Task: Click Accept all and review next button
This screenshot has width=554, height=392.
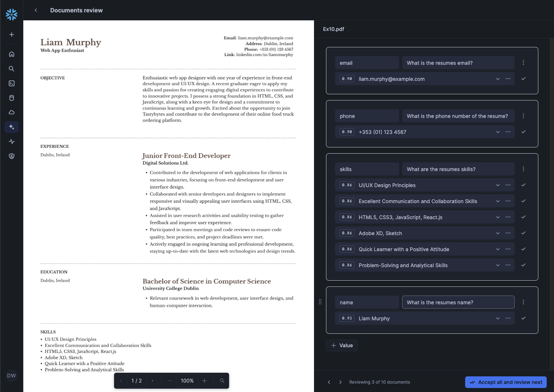Action: 506,382
